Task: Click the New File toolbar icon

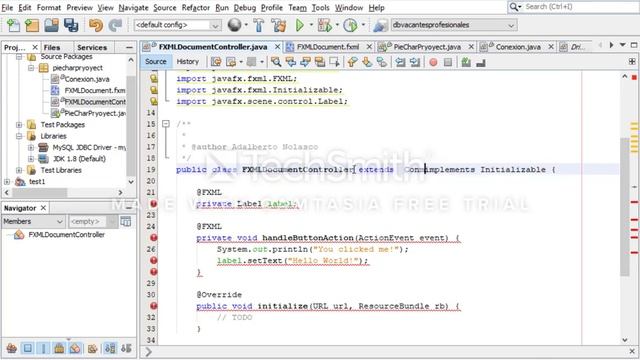Action: click(x=13, y=25)
